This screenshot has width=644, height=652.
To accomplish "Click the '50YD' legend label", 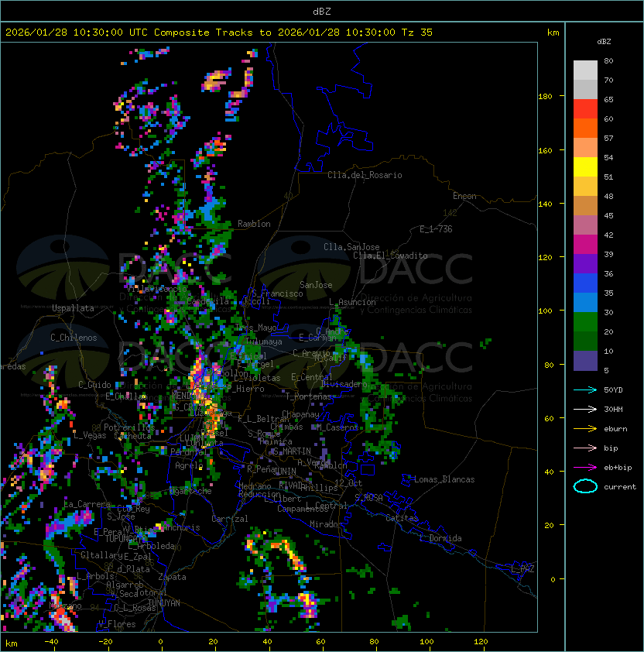I will point(613,389).
